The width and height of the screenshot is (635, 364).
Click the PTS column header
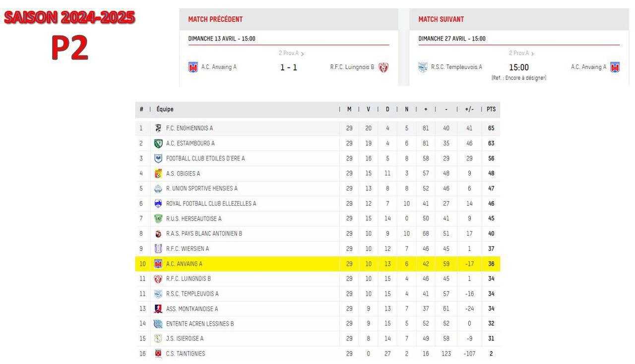491,109
